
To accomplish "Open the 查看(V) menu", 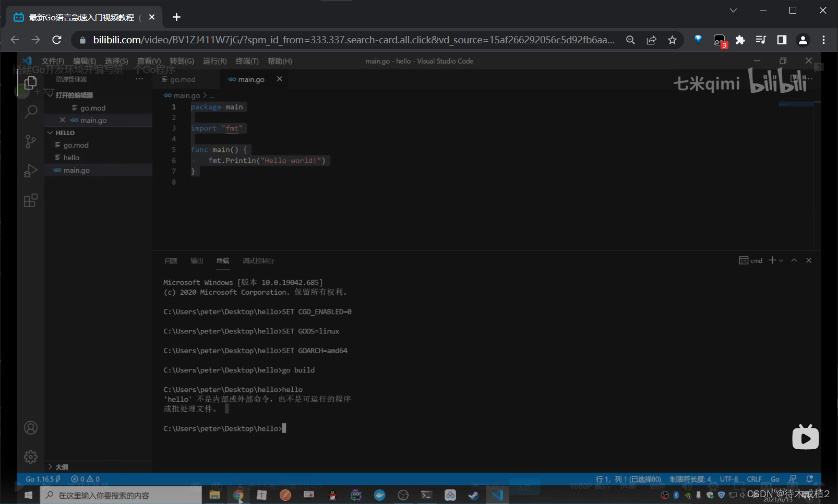I will coord(149,61).
